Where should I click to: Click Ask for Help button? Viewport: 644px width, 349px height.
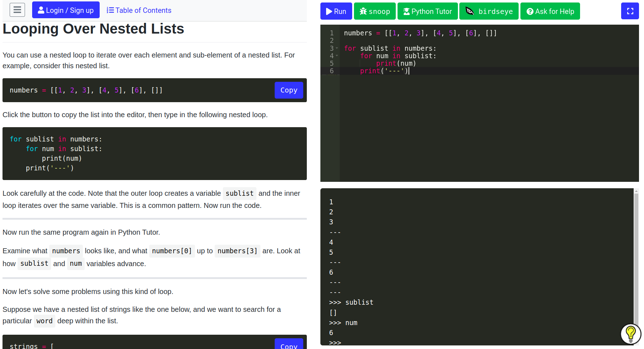[x=550, y=11]
